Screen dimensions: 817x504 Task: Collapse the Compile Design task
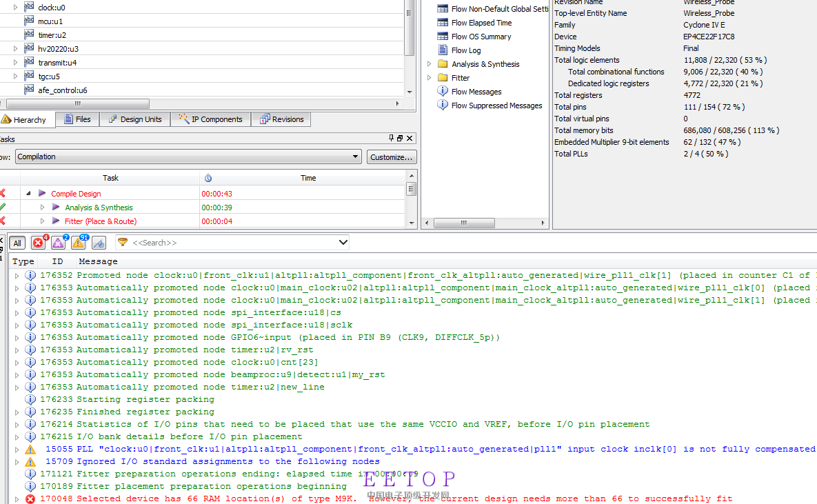pyautogui.click(x=29, y=194)
